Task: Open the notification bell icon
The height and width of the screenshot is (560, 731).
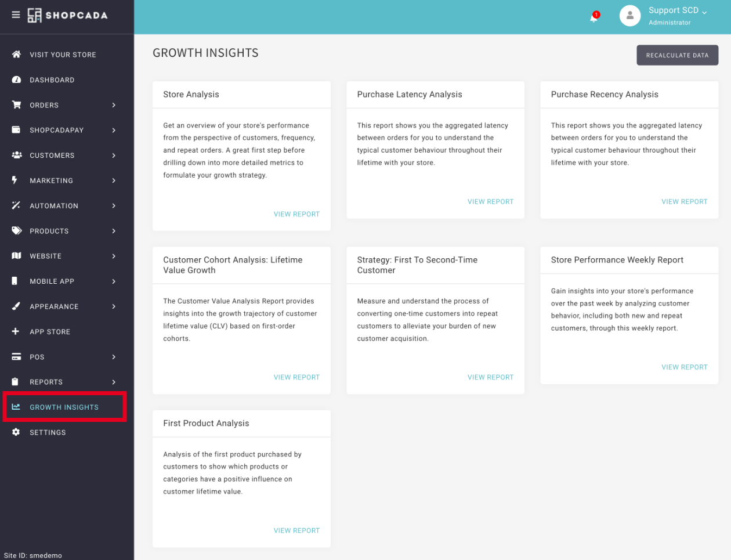Action: 594,17
